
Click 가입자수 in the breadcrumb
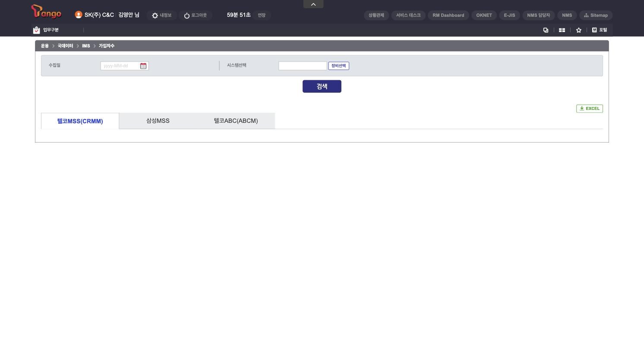pyautogui.click(x=107, y=46)
